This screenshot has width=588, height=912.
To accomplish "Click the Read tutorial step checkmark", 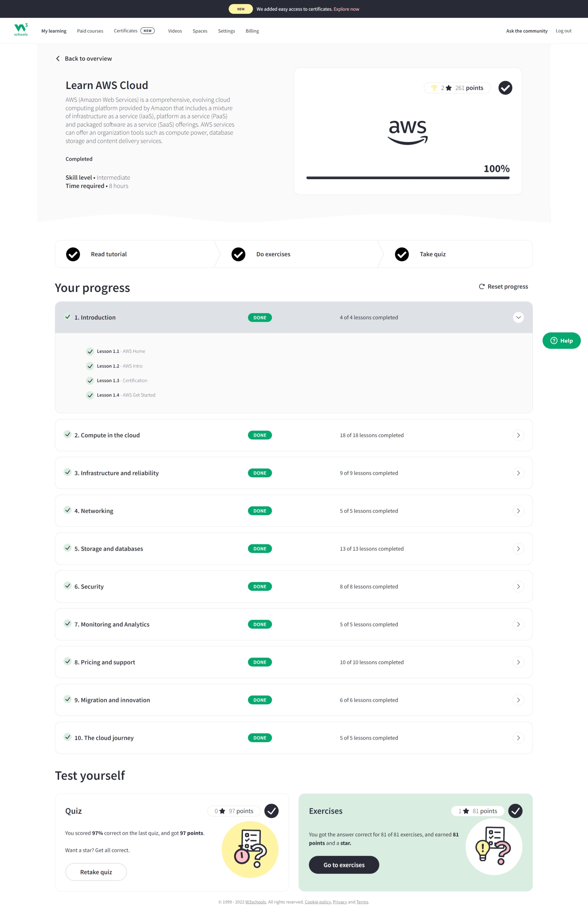I will 73,254.
